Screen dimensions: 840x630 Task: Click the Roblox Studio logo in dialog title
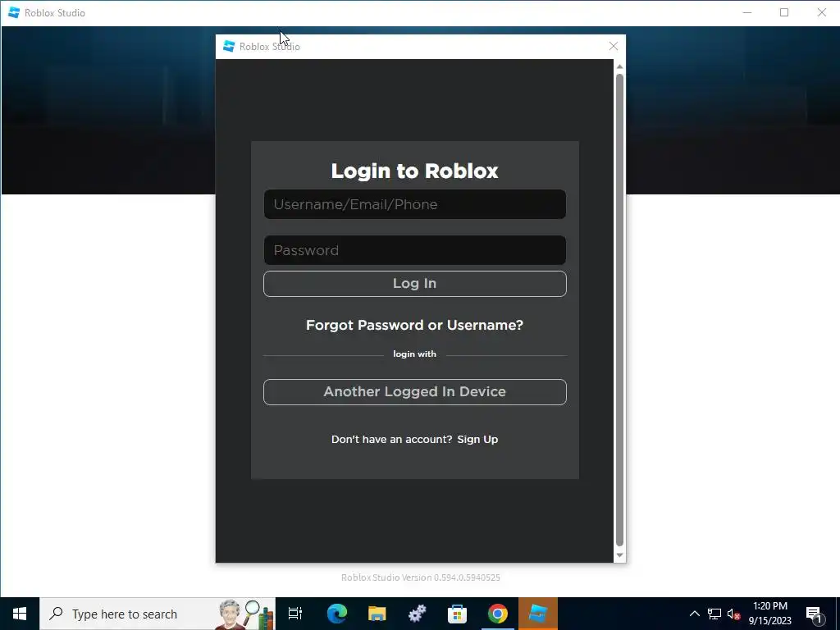[x=229, y=47]
